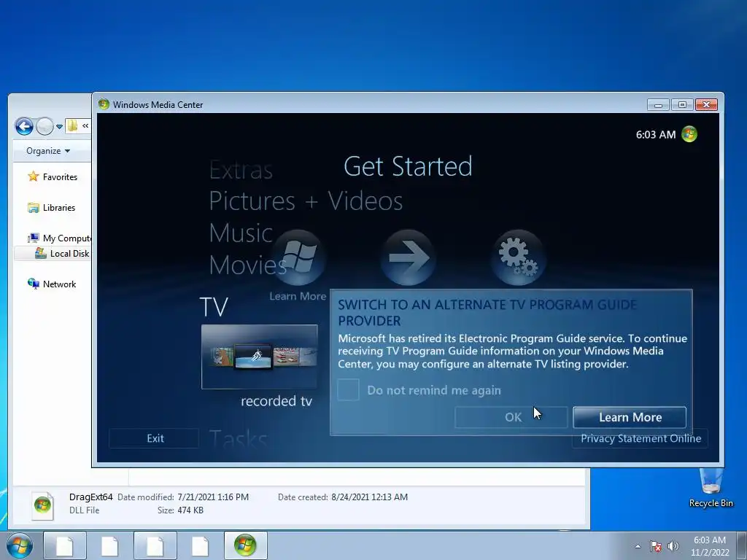Maximize the Windows Media Center window
This screenshot has height=560, width=747.
pyautogui.click(x=682, y=105)
